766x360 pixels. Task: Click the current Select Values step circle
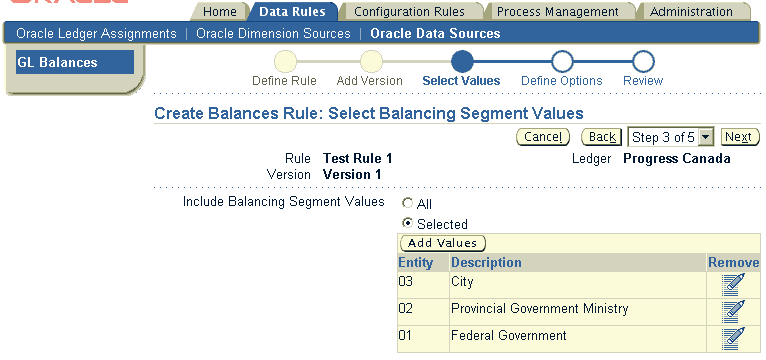pos(462,62)
